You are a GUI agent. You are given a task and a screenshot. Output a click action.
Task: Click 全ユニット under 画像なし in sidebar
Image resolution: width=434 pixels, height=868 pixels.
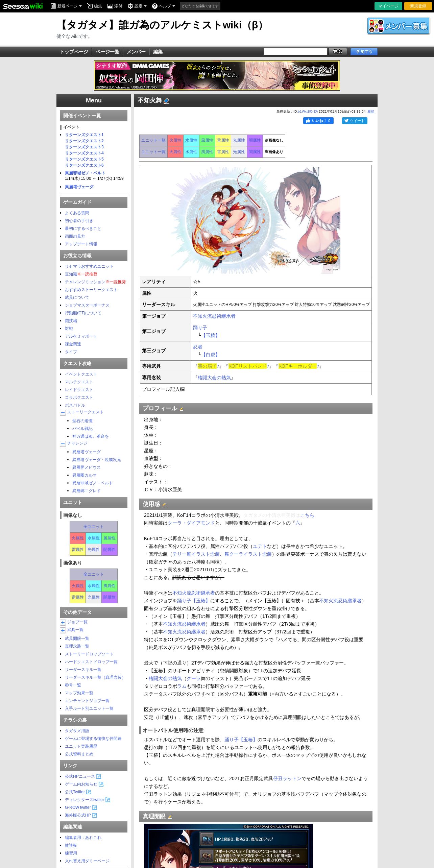click(94, 527)
